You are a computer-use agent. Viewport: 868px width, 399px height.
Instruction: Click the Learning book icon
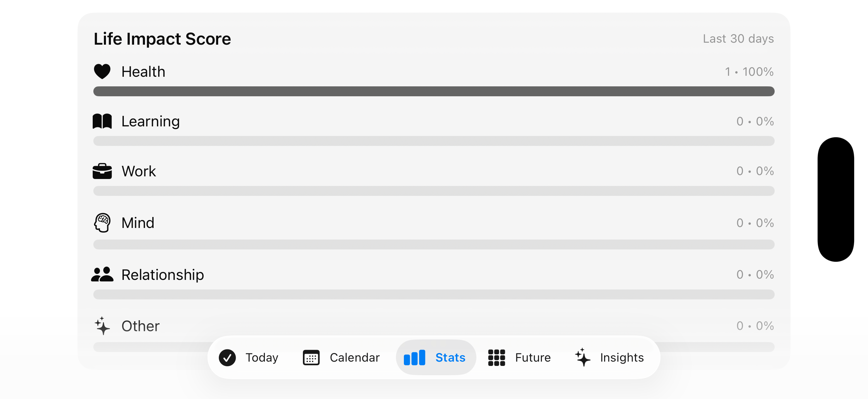tap(102, 121)
